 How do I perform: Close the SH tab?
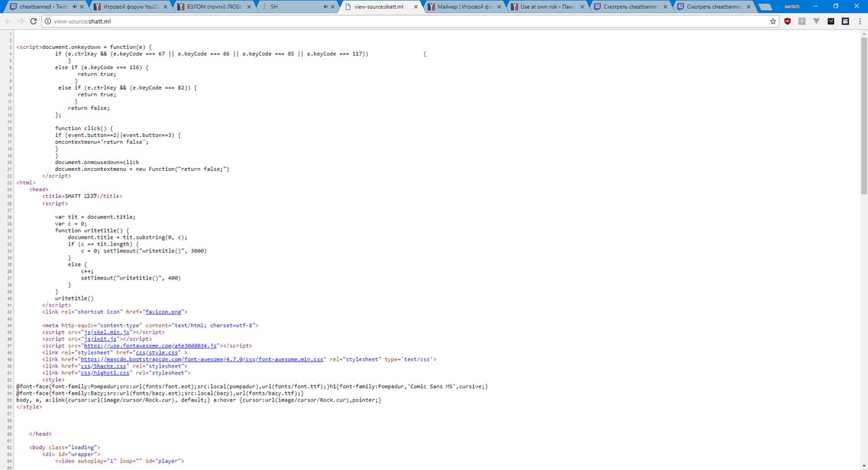pos(334,7)
